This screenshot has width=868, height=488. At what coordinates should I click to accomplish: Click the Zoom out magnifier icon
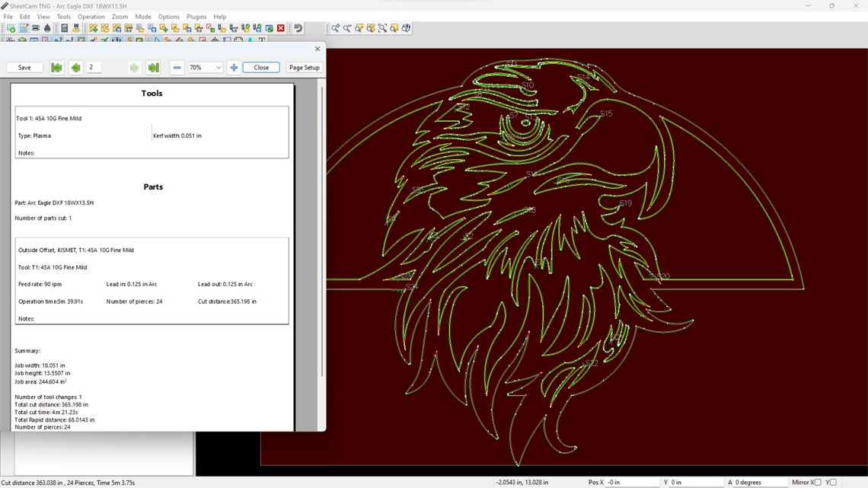(x=346, y=28)
